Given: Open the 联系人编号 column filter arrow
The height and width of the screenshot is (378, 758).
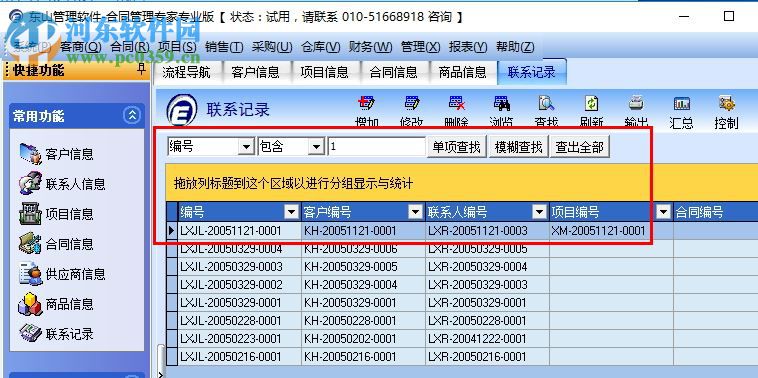Looking at the screenshot, I should (539, 212).
